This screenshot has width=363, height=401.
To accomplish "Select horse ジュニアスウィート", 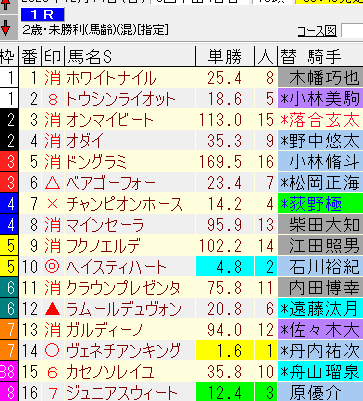I will [x=122, y=393].
